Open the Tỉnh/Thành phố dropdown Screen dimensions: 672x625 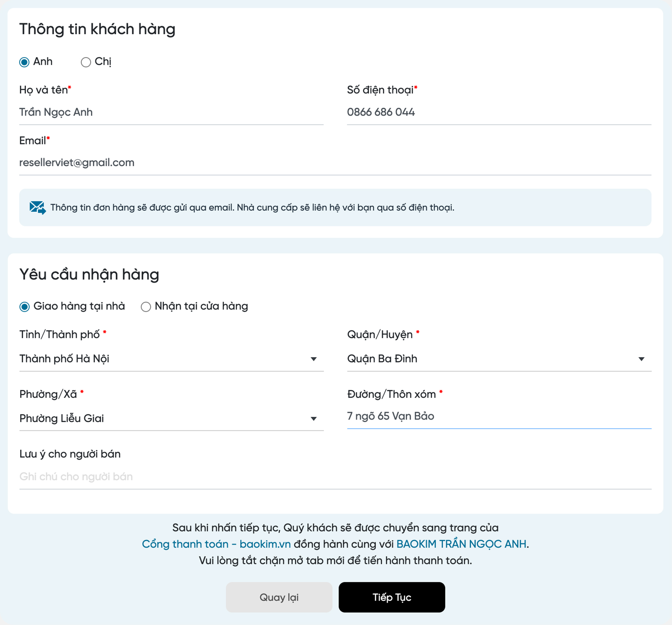click(171, 359)
